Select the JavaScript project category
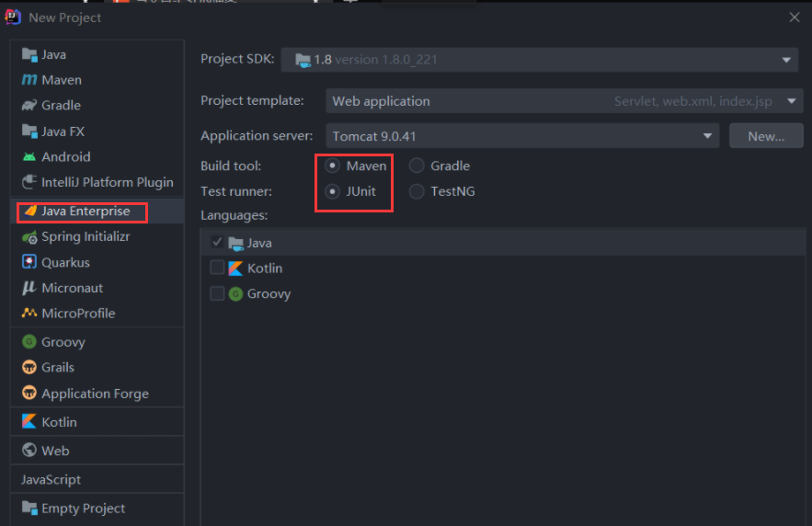 pyautogui.click(x=51, y=479)
